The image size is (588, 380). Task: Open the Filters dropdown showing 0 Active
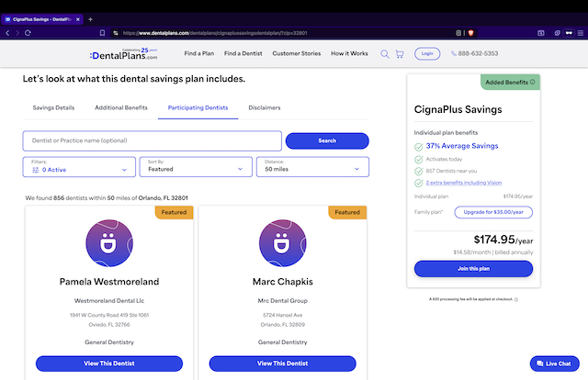[x=79, y=167]
